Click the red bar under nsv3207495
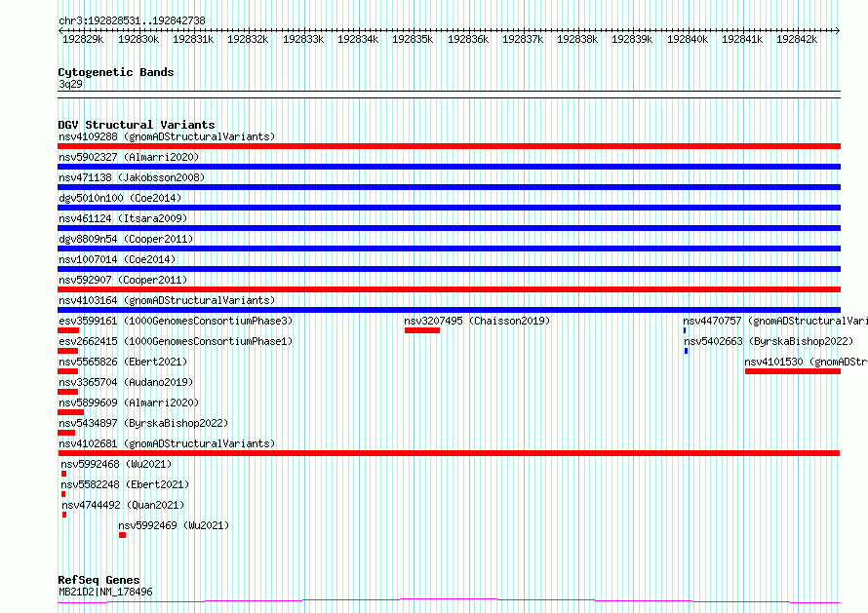Viewport: 868px width, 613px height. click(x=422, y=330)
